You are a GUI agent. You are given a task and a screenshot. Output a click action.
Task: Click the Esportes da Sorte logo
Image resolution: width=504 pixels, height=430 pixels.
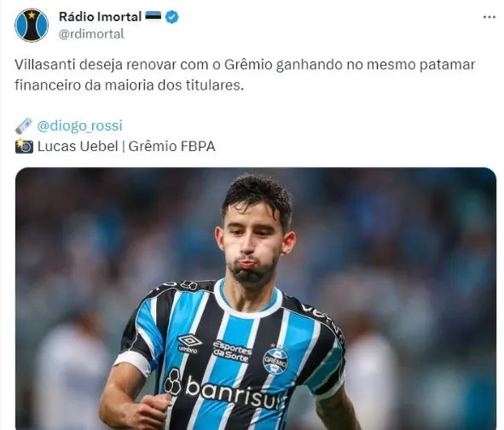click(x=233, y=352)
